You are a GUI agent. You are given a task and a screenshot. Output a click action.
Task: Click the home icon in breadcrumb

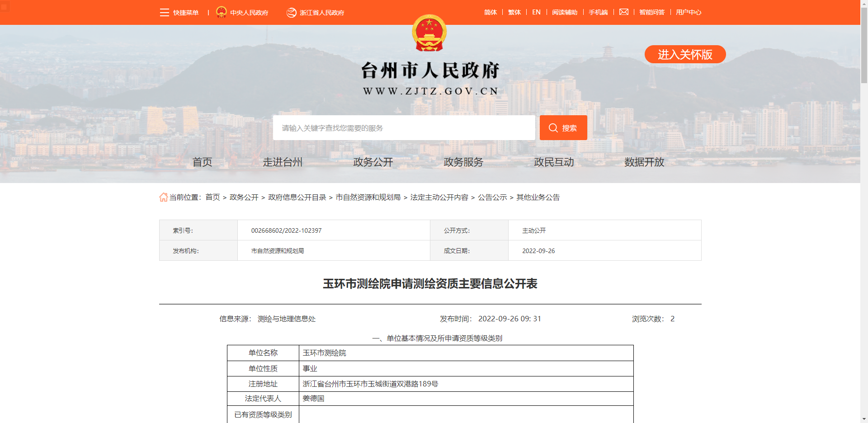163,197
